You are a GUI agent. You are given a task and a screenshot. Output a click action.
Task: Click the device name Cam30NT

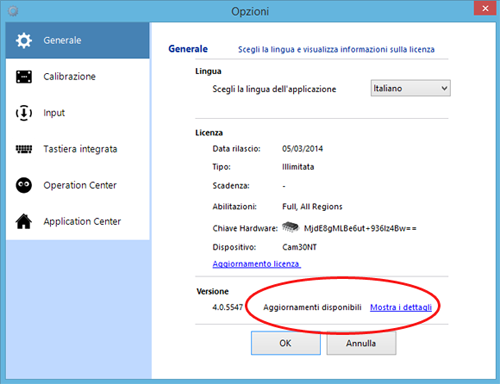(299, 247)
